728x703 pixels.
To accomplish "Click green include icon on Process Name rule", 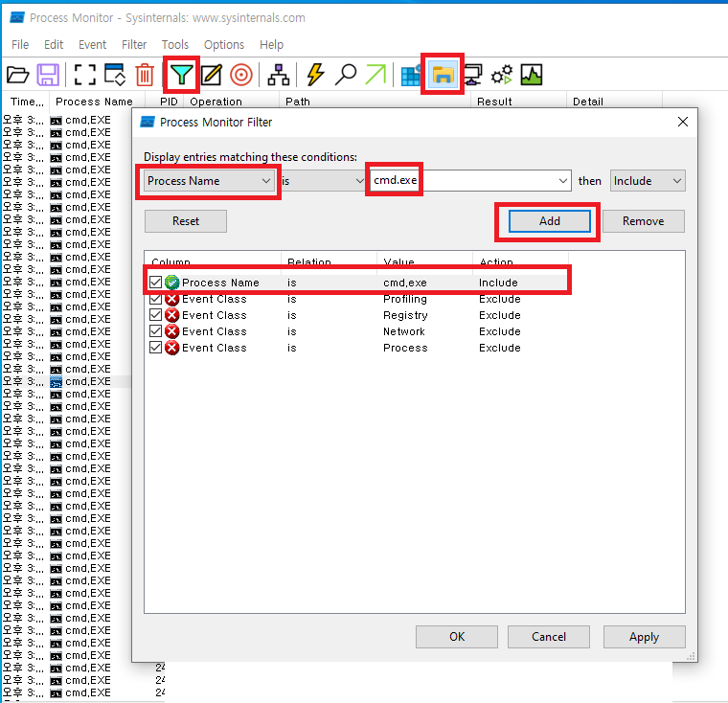I will click(171, 282).
